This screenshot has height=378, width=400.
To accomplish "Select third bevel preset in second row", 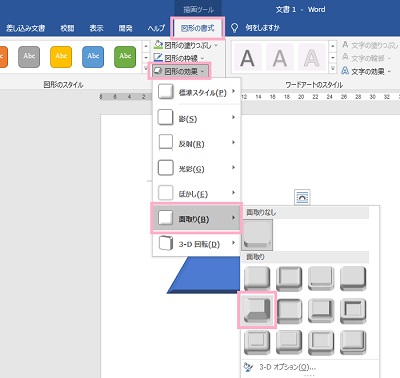I will tap(321, 311).
